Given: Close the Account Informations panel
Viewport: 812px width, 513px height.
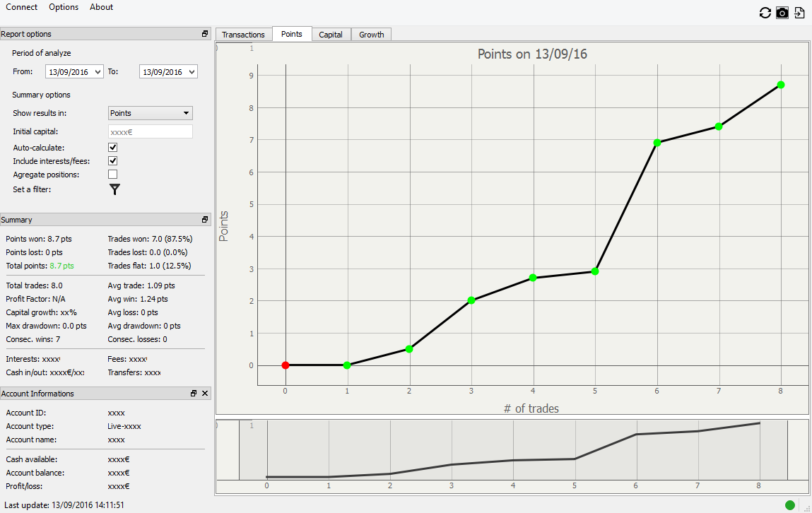Looking at the screenshot, I should [x=205, y=394].
